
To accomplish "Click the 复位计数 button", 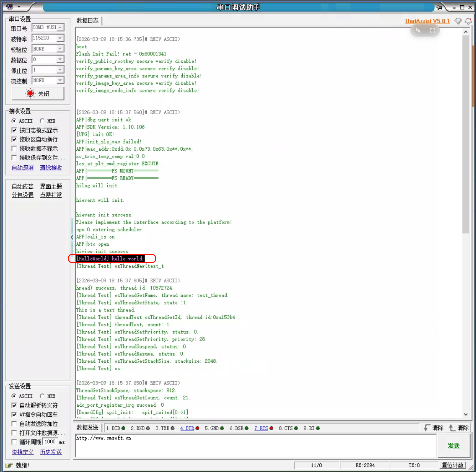I will pos(452,465).
